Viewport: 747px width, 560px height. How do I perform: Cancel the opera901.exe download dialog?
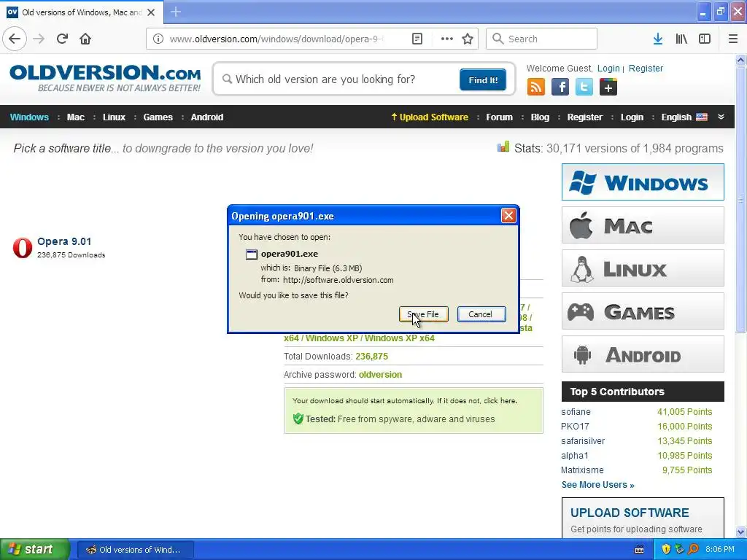pyautogui.click(x=481, y=314)
